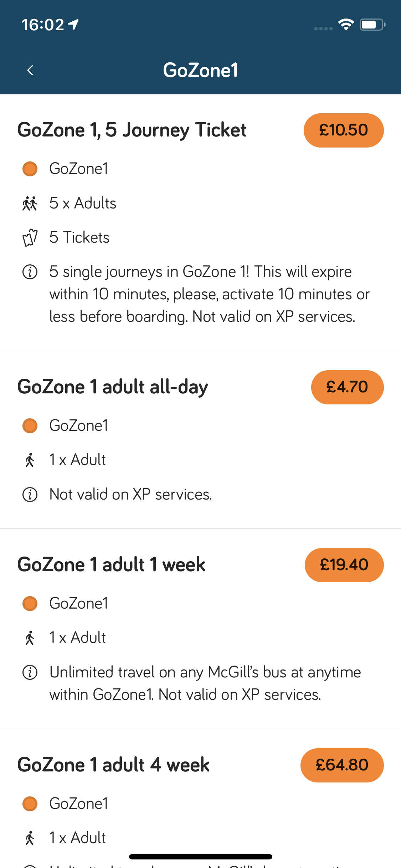Tap orange zone dot under 5 Journey Ticket
The image size is (401, 868).
click(x=30, y=169)
